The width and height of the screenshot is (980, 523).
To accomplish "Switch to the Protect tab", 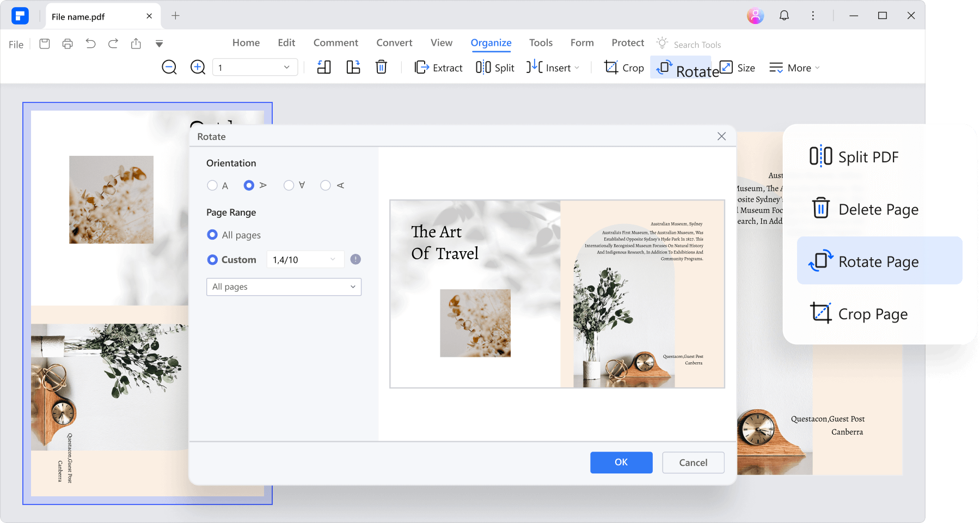I will coord(628,42).
